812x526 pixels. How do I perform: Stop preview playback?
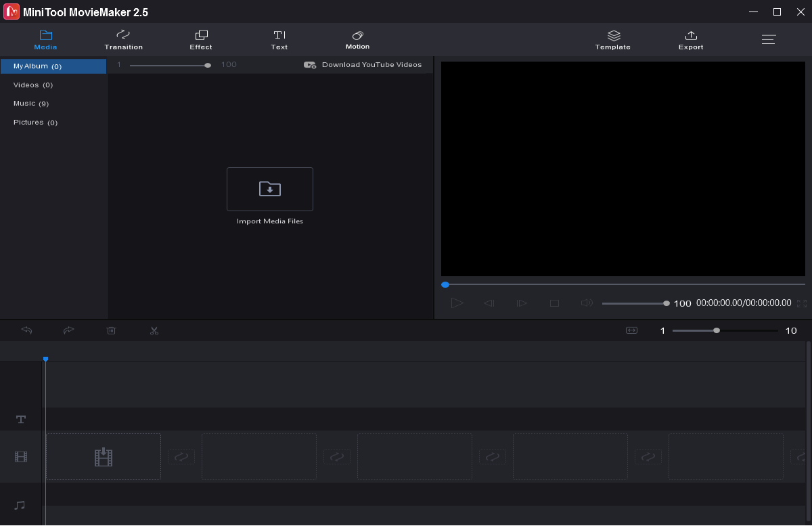554,303
